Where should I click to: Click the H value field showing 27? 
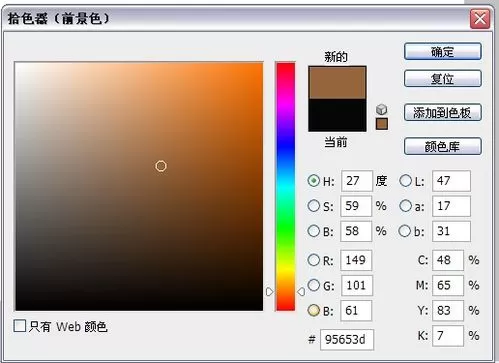click(357, 181)
